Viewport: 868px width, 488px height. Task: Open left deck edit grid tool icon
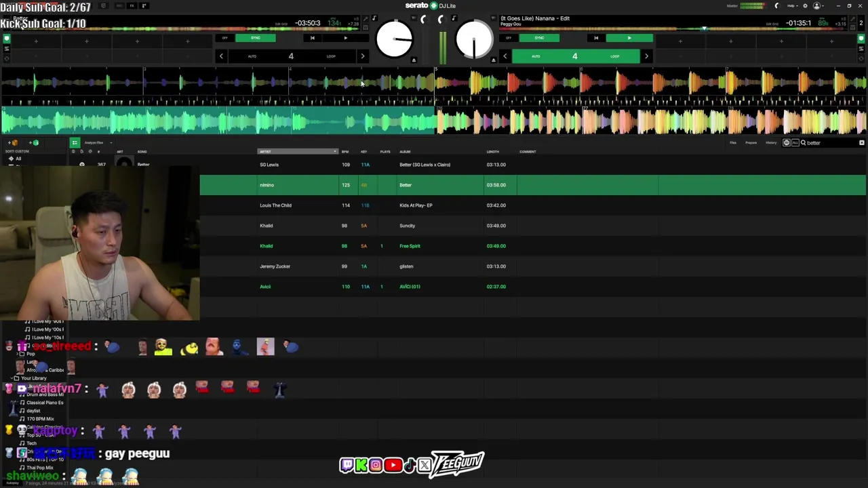[x=366, y=18]
